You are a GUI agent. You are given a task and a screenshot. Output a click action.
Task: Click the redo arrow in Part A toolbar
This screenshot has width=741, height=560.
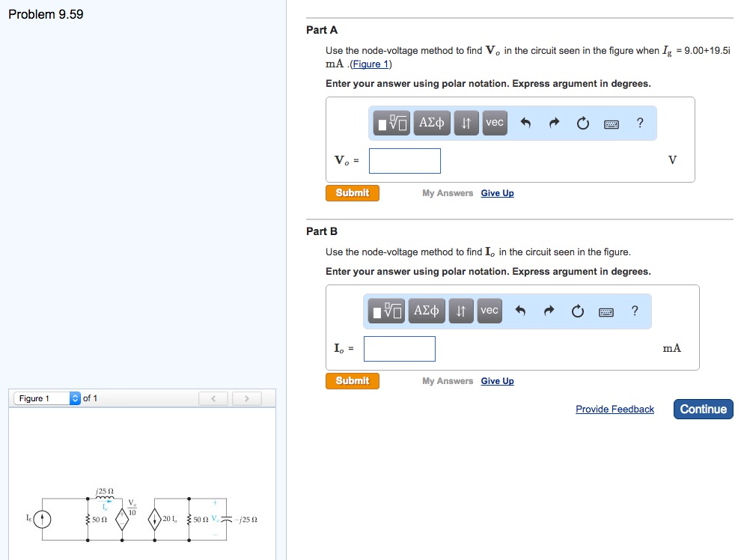555,123
